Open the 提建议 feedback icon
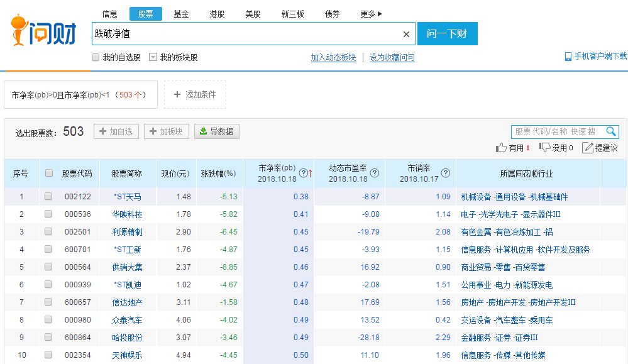 click(x=588, y=148)
